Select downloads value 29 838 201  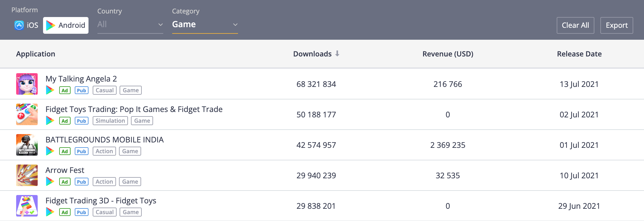pos(316,206)
